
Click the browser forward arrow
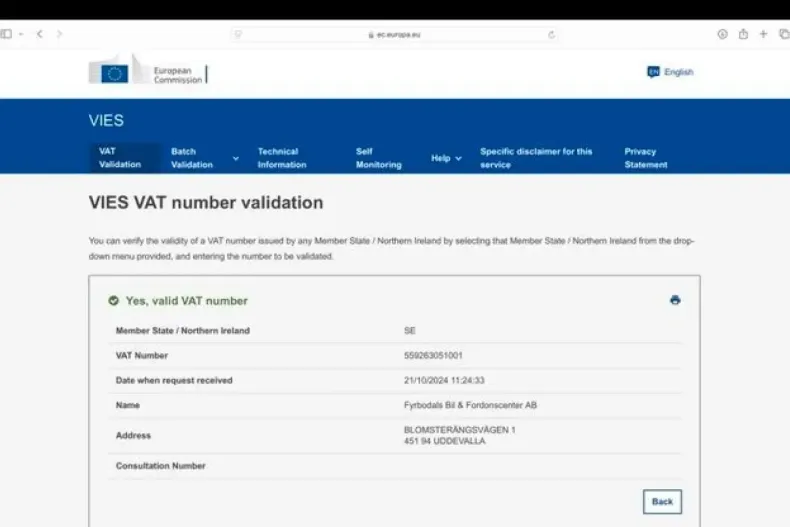(60, 34)
